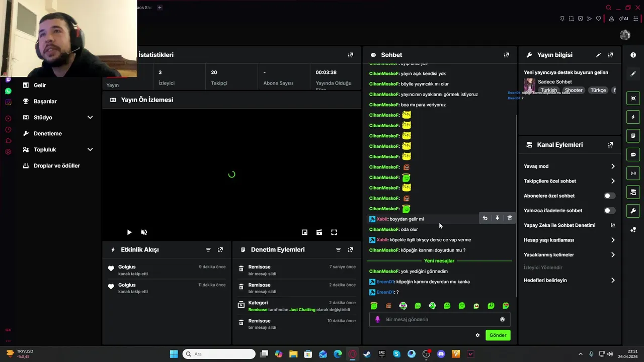Edit Yayın bilgisi with pencil icon
Screen dimensions: 644x362
pyautogui.click(x=598, y=55)
